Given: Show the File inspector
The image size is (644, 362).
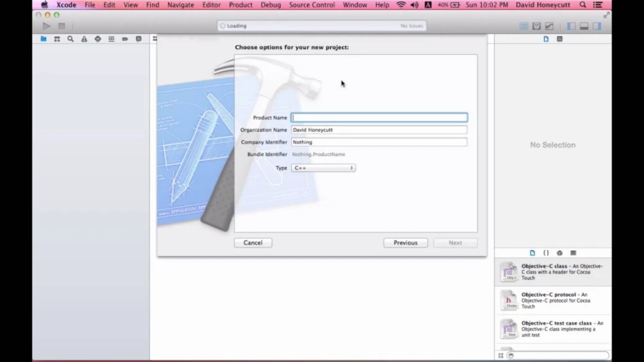Looking at the screenshot, I should click(546, 39).
